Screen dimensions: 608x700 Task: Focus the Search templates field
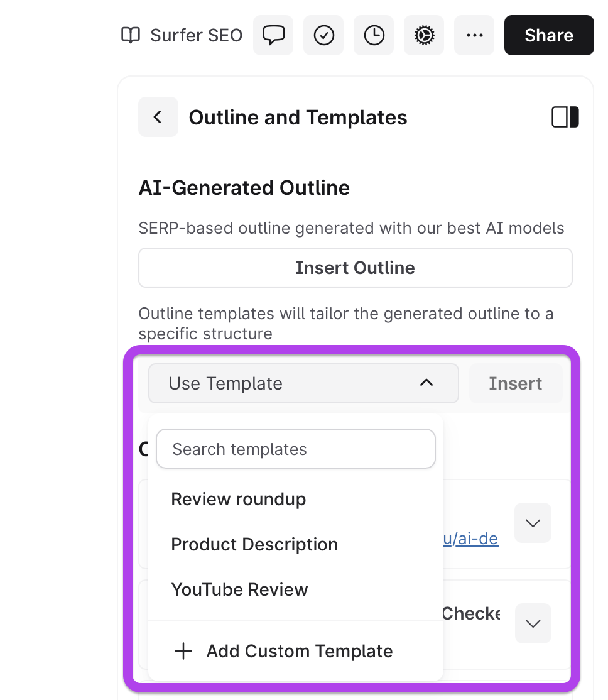pos(295,449)
